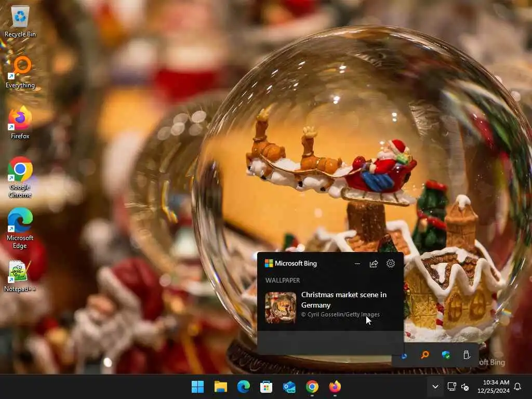Screen dimensions: 532x399
Task: Click the WALLPAPER heading in the Bing popup
Action: coord(283,280)
